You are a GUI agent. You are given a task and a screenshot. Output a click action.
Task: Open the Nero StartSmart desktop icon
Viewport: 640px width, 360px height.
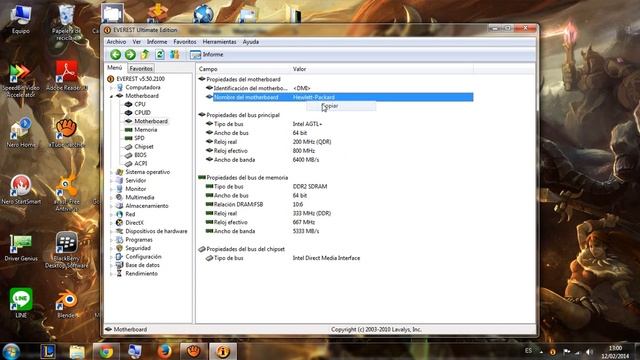pyautogui.click(x=21, y=190)
